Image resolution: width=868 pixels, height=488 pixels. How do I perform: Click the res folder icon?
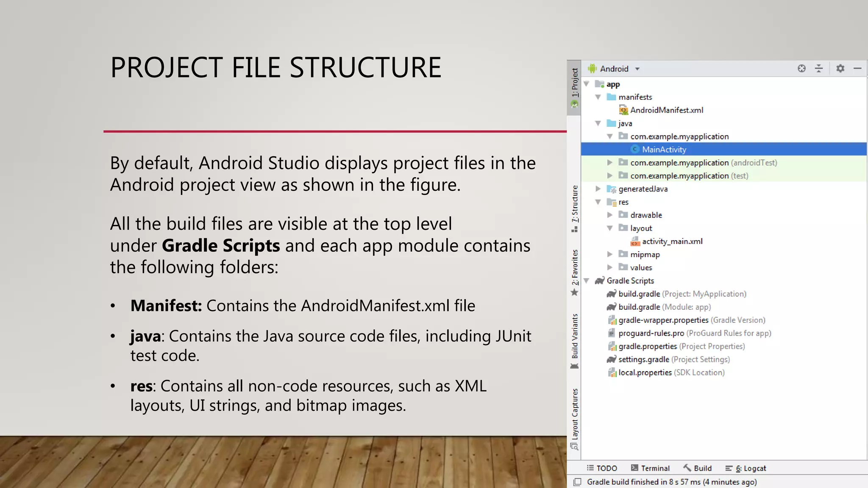point(612,202)
